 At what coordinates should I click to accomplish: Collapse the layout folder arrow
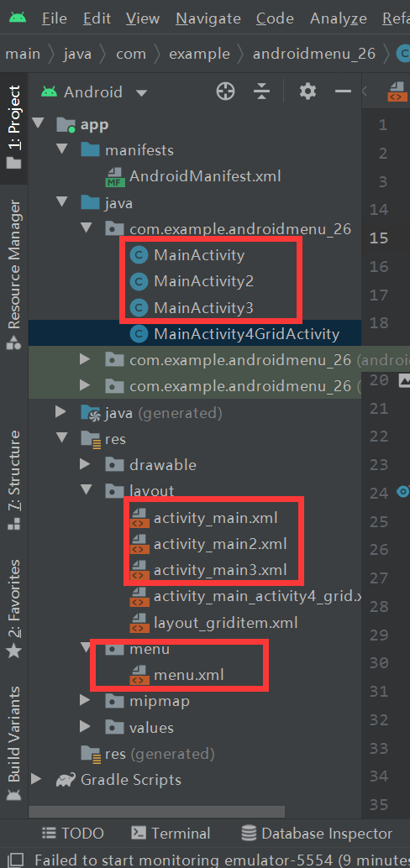86,490
